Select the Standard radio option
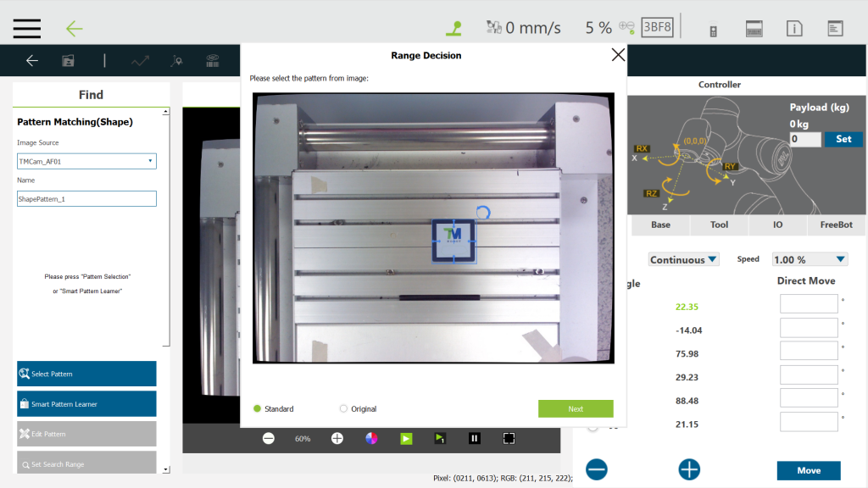Image resolution: width=868 pixels, height=488 pixels. (258, 409)
